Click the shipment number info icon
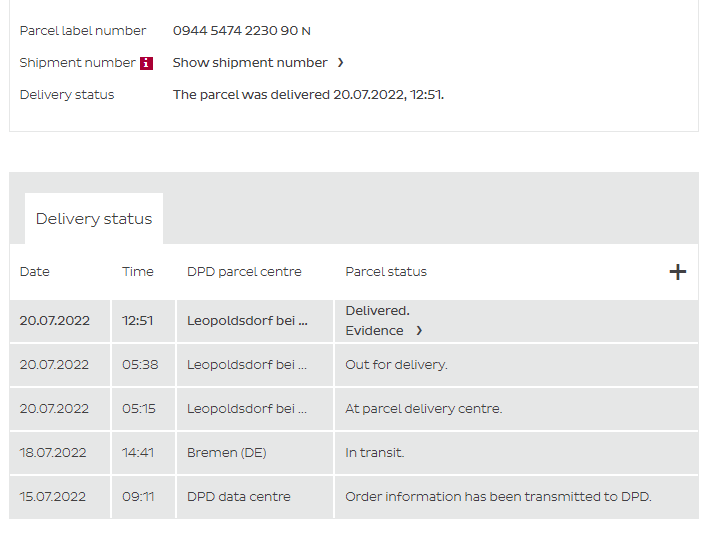 click(x=146, y=63)
